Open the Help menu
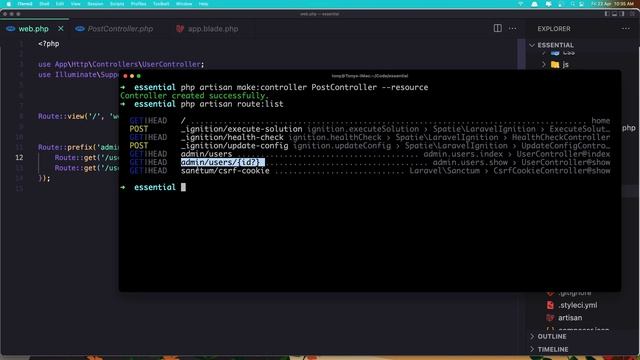Viewport: 640px width, 360px height. (x=203, y=4)
